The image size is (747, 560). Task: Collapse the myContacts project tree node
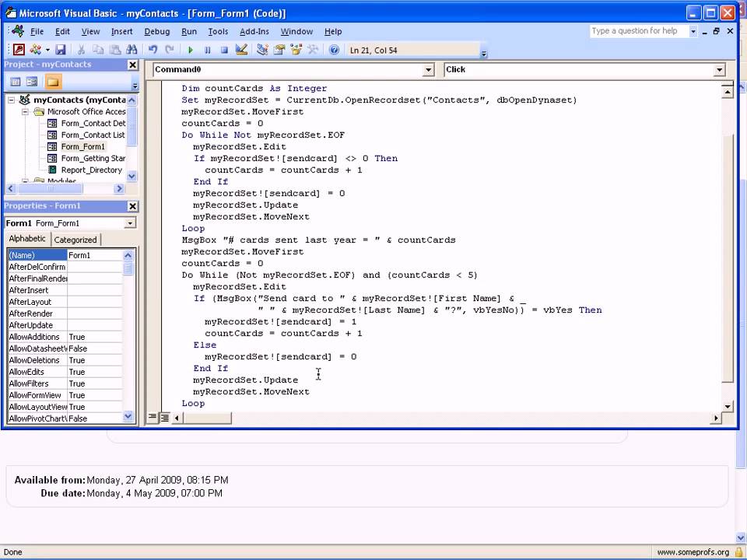[x=11, y=100]
